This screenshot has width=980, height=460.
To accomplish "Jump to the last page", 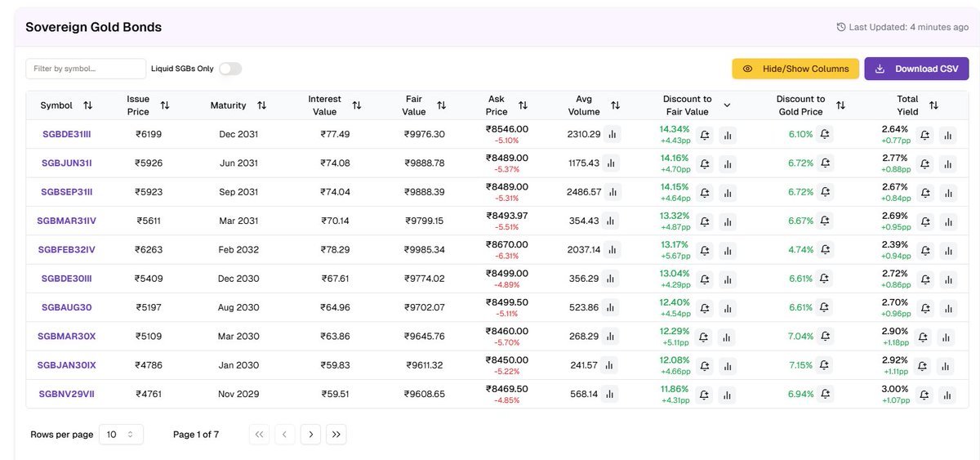I will click(336, 435).
